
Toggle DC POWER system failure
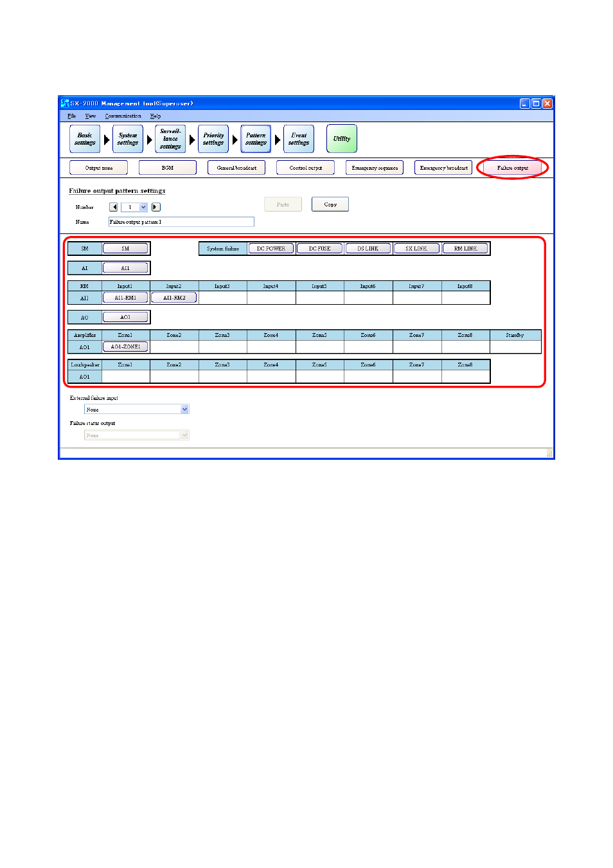[271, 248]
